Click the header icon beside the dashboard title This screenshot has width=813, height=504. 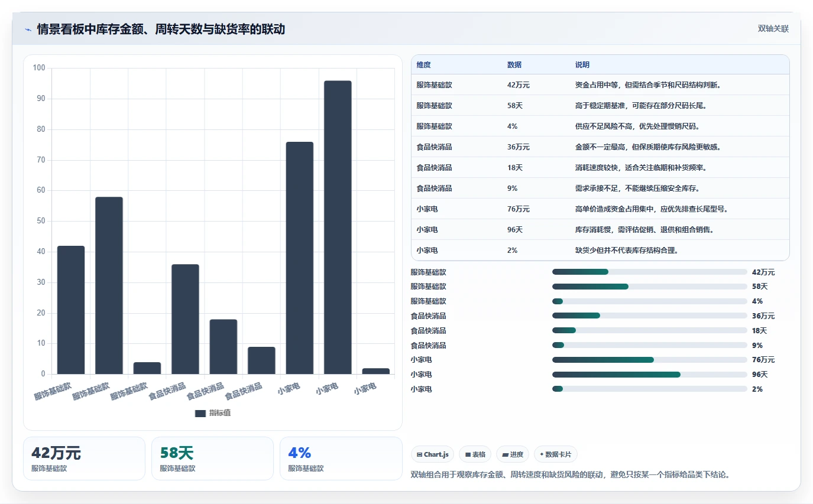[x=28, y=30]
